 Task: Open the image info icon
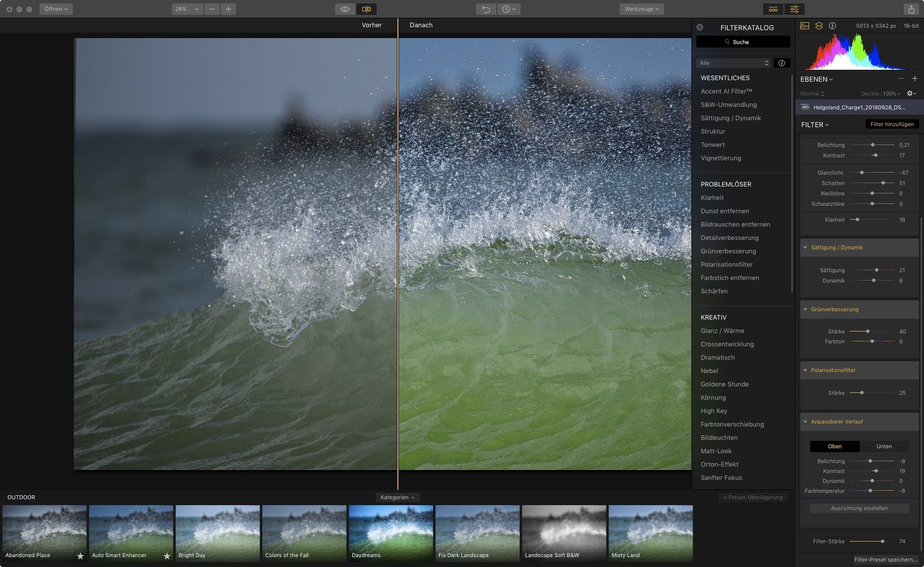tap(832, 26)
